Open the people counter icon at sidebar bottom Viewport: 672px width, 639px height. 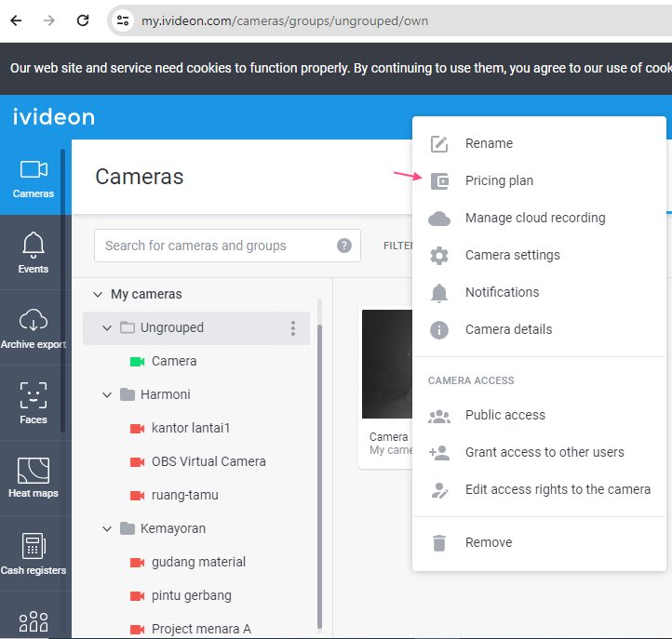(x=33, y=621)
